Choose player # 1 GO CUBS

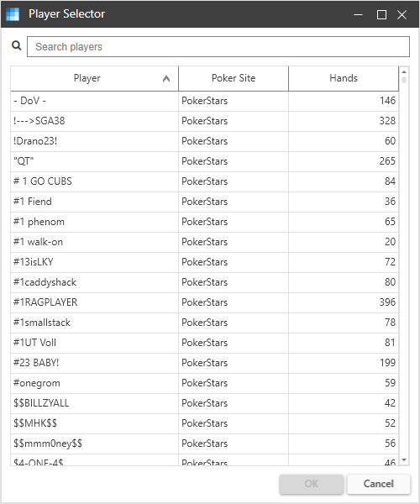[204, 181]
